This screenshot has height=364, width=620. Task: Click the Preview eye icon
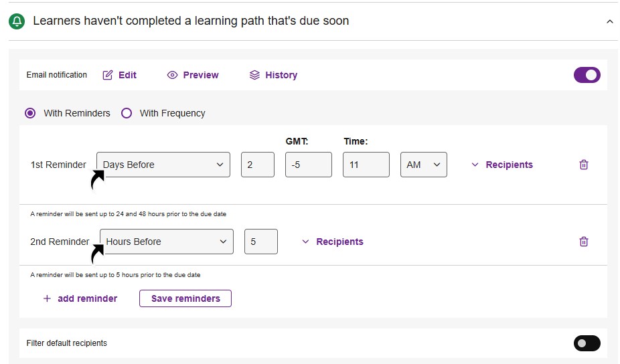coord(172,75)
